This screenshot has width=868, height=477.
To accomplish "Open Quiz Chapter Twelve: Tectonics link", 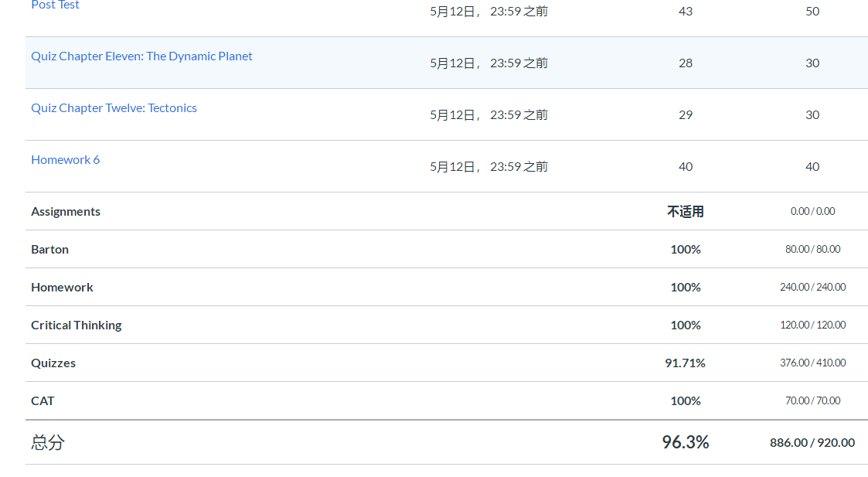I will point(114,108).
